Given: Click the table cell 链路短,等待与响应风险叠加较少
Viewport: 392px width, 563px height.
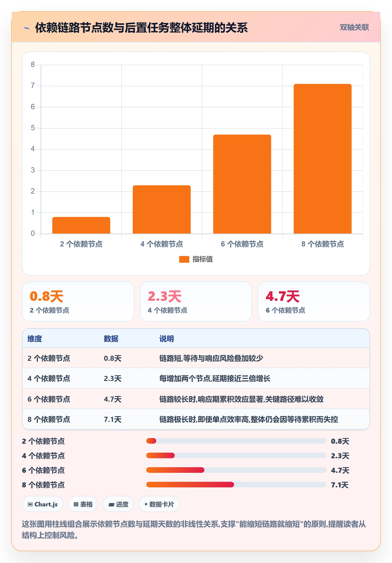Looking at the screenshot, I should pyautogui.click(x=211, y=358).
